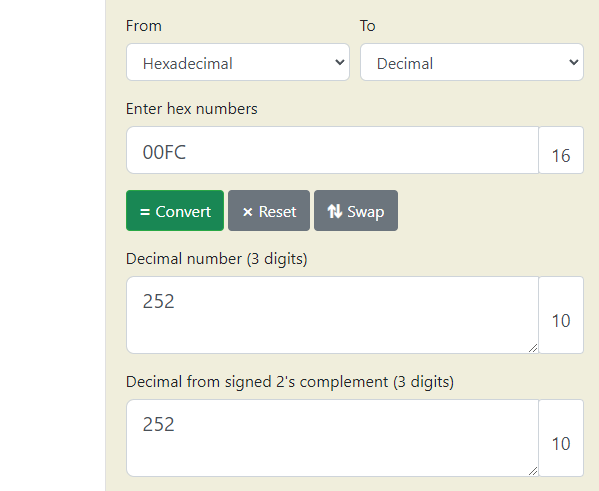Click the base 16 label beside hex input

tap(561, 156)
